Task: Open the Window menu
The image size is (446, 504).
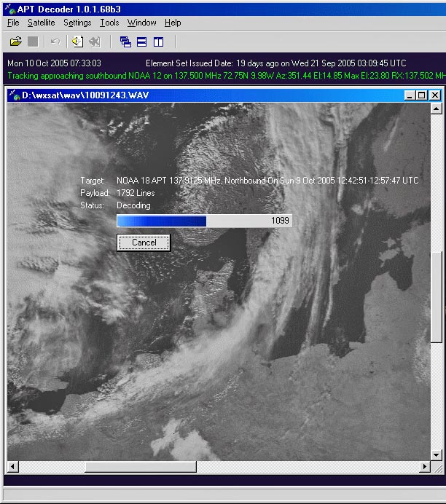Action: click(142, 23)
